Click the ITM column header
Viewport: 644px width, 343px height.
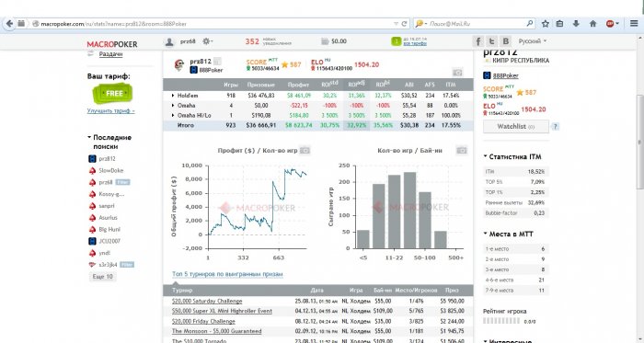coord(451,85)
